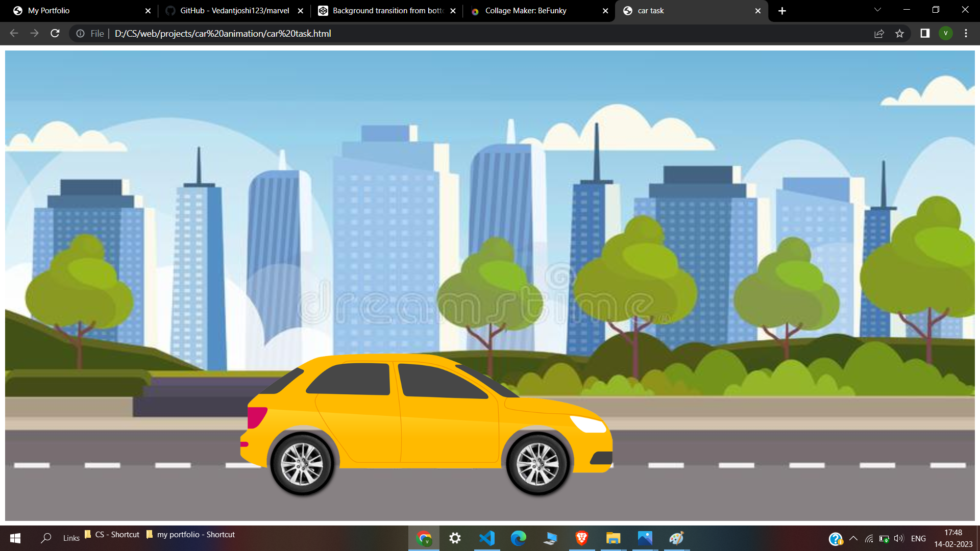
Task: Open Chrome's three-dot menu
Action: (x=966, y=33)
